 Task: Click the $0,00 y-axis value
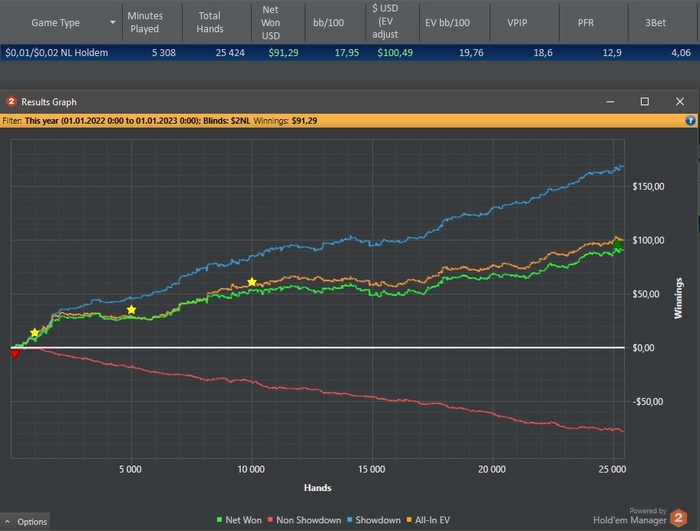coord(643,348)
